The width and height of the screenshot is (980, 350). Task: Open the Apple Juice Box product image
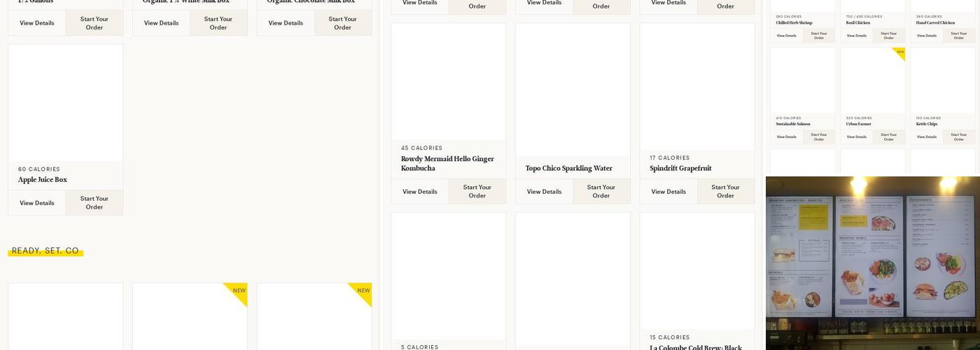[66, 103]
